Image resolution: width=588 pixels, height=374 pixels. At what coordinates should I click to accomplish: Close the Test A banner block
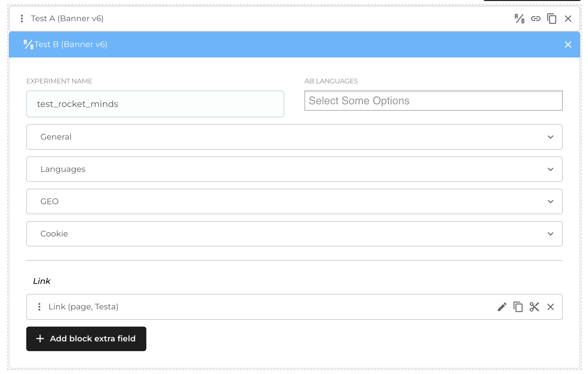click(x=568, y=19)
